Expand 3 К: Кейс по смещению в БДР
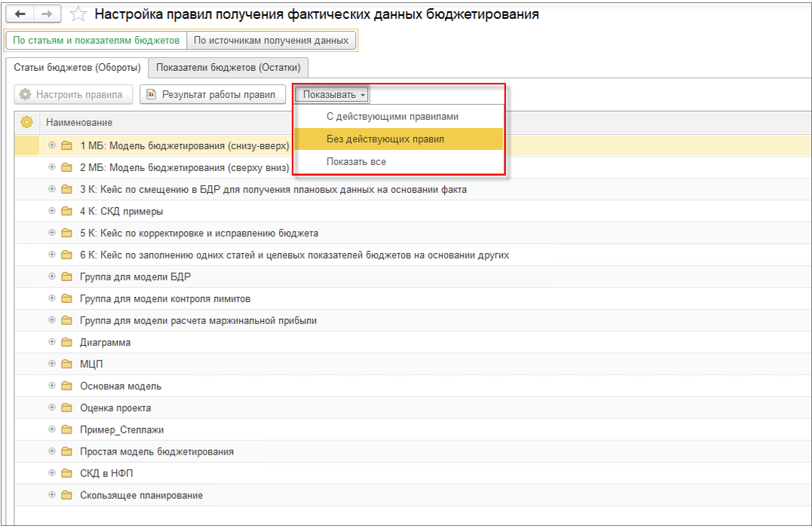 click(x=52, y=189)
